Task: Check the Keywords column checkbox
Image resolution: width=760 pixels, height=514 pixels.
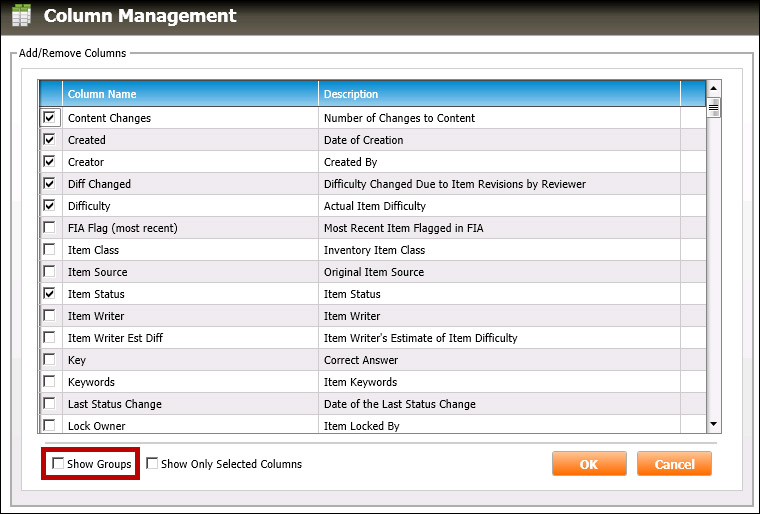Action: click(x=50, y=382)
